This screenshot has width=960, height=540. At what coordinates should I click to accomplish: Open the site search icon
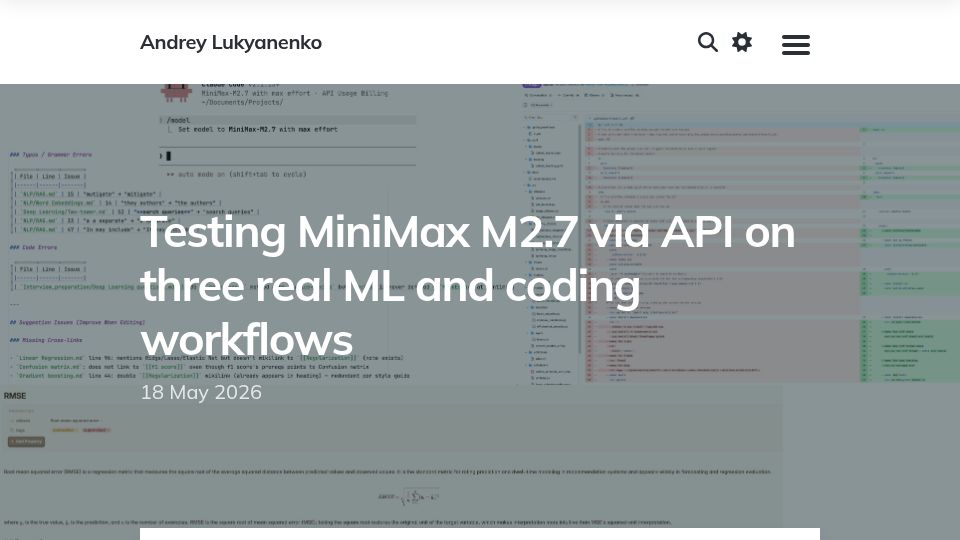click(707, 42)
